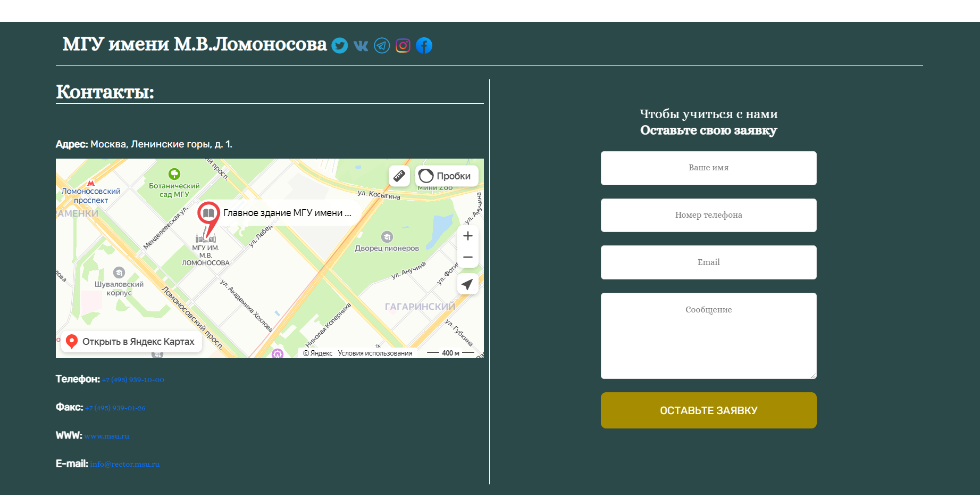This screenshot has width=980, height=495.
Task: Toggle the Пробки traffic layer
Action: tap(447, 176)
